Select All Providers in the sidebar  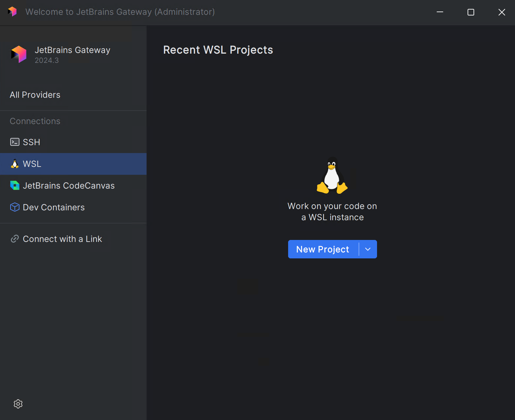click(x=35, y=95)
